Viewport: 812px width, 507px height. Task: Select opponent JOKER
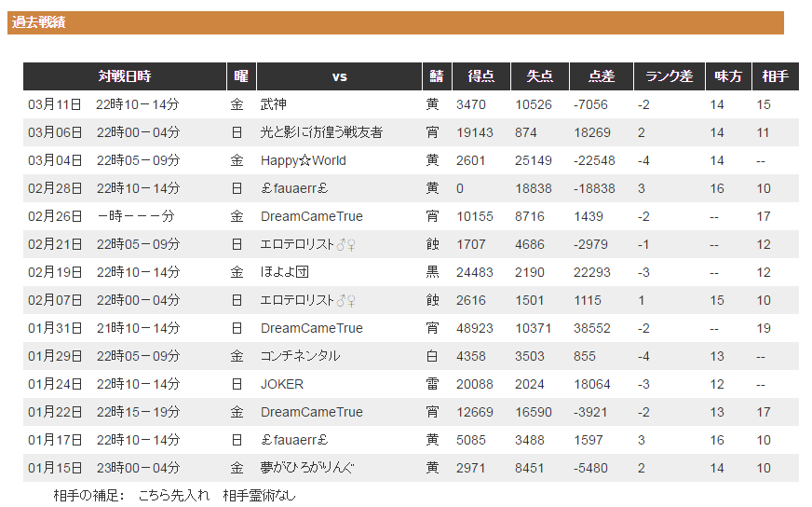point(282,384)
